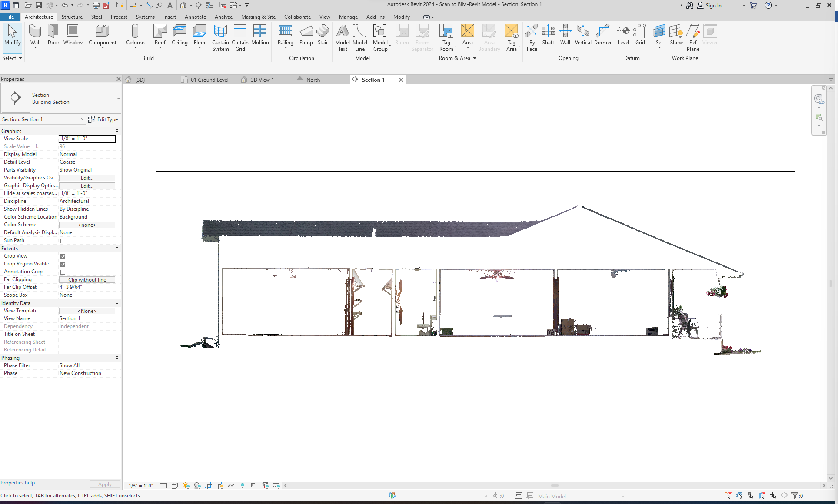
Task: Click the View Scale input field
Action: click(87, 139)
